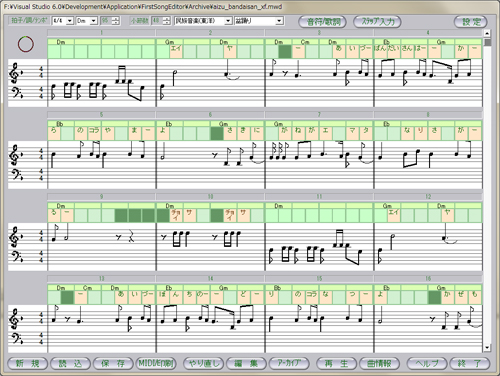
Task: Click the Bb chord label in measure 5
Action: (60, 124)
